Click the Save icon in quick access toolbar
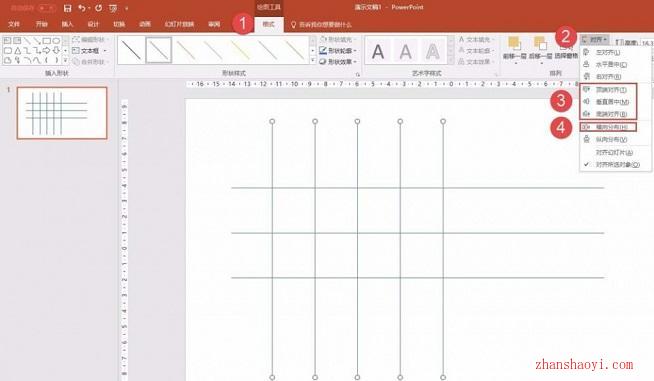654x381 pixels. coord(67,8)
